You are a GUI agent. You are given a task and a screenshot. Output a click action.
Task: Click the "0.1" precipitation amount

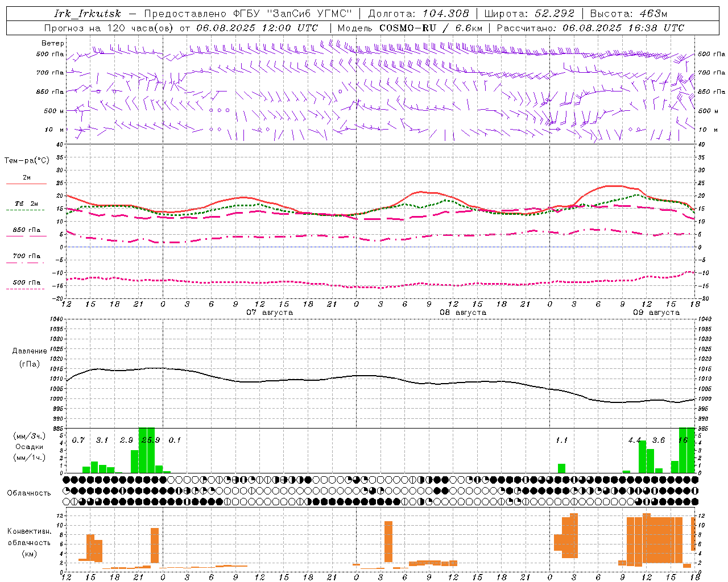pyautogui.click(x=175, y=440)
